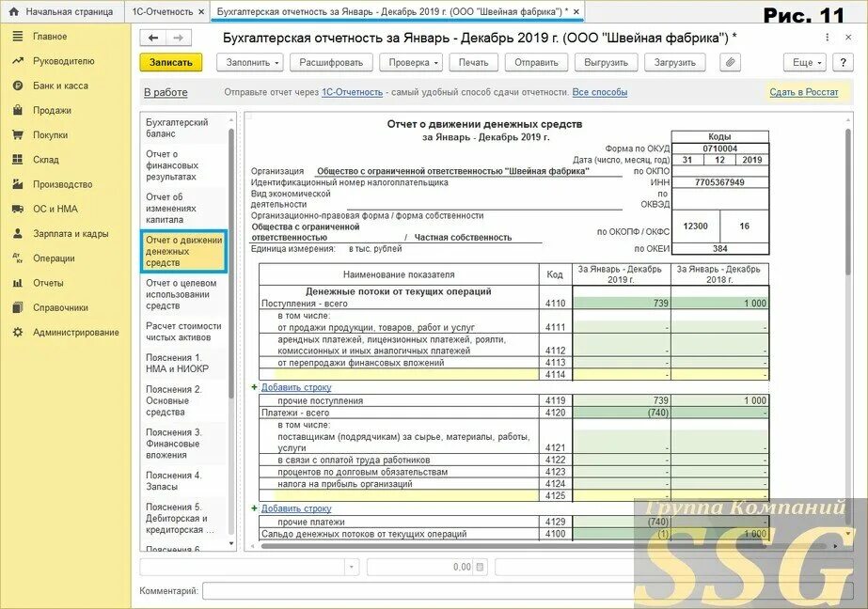This screenshot has width=868, height=609.
Task: Expand the Еще dropdown menu
Action: pos(806,63)
